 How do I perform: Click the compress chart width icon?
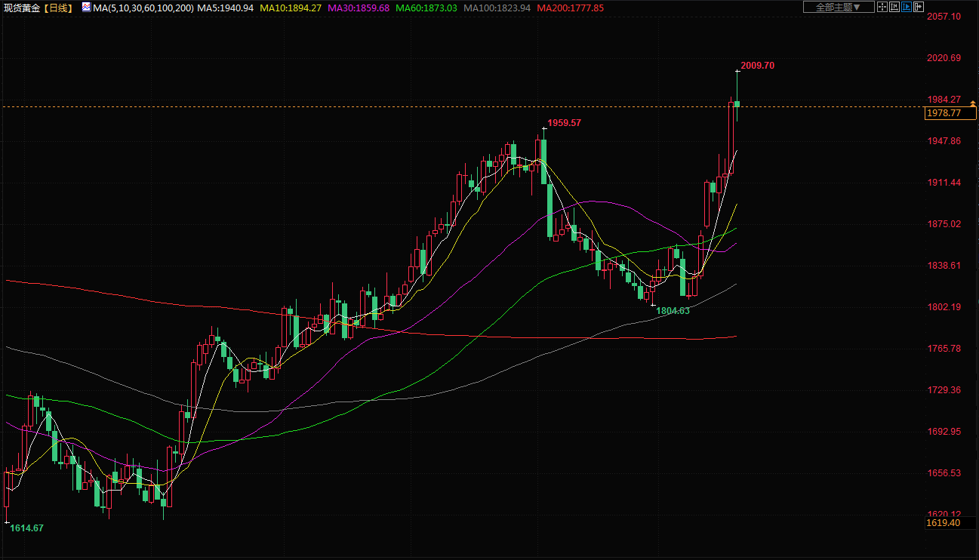pos(894,7)
